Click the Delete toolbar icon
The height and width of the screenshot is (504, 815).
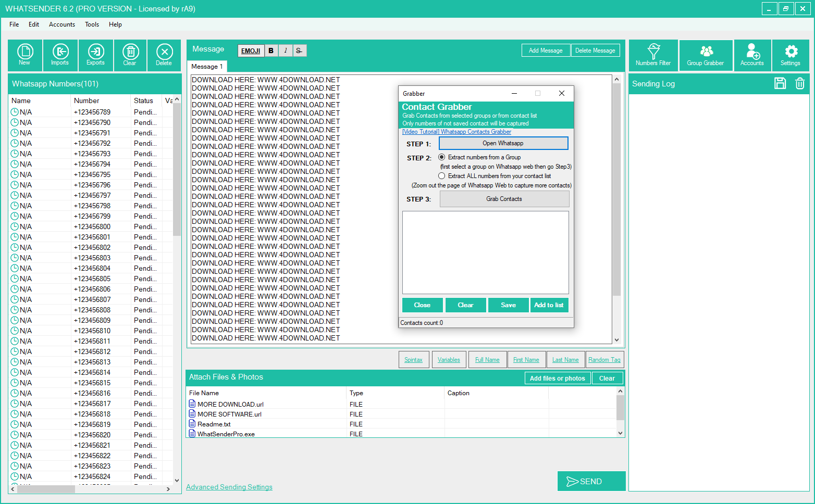coord(164,55)
